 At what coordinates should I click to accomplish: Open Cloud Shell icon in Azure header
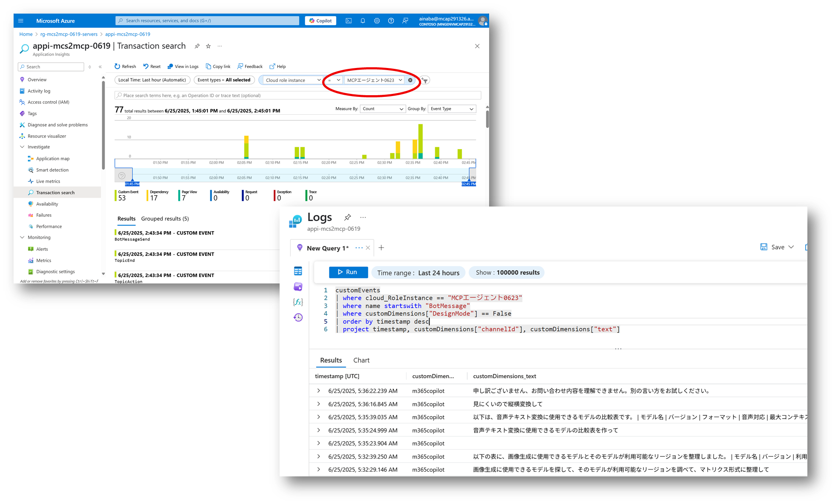point(348,21)
